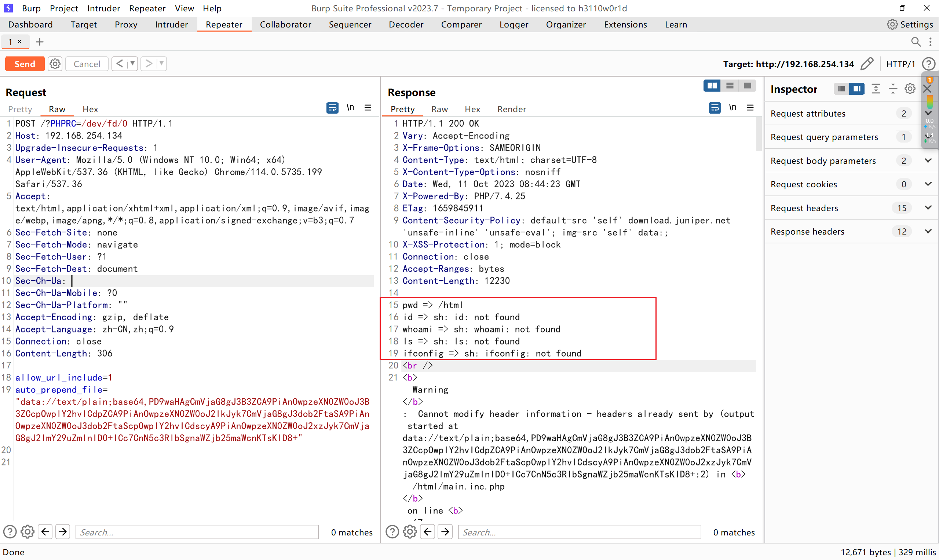Open repeater send options gear next to Send

point(55,64)
